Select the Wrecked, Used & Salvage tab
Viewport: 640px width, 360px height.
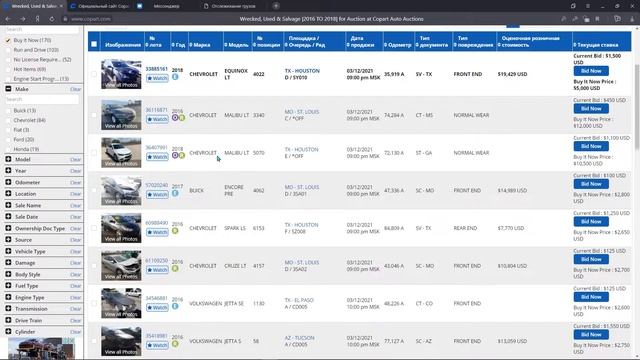pos(33,6)
